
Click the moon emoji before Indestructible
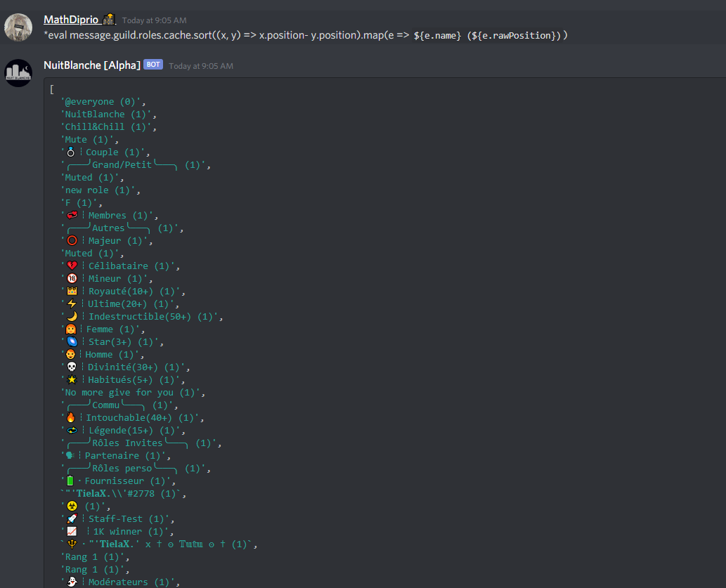click(72, 316)
